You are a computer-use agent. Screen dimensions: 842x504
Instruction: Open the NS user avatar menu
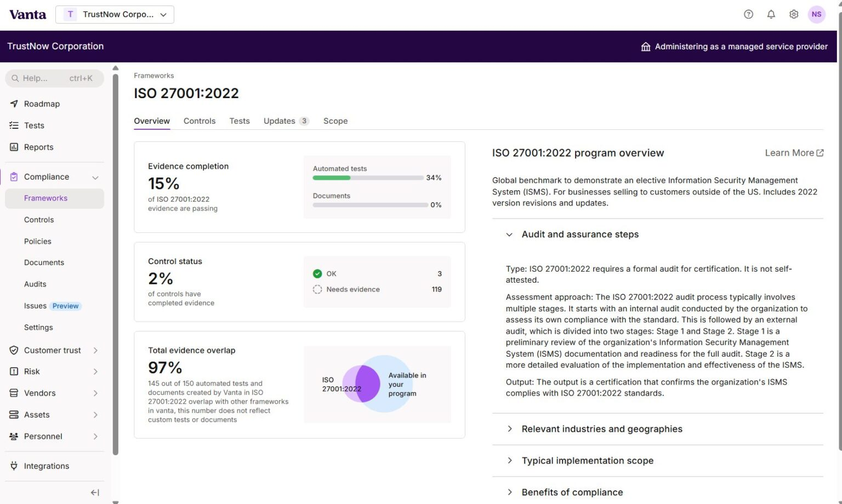816,14
